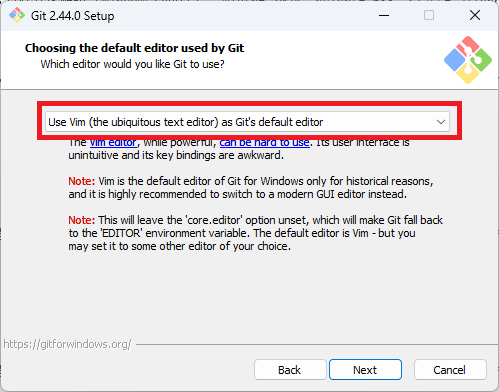The width and height of the screenshot is (499, 392).
Task: Click the 'Git 2.44.0 Setup' window title
Action: [73, 16]
